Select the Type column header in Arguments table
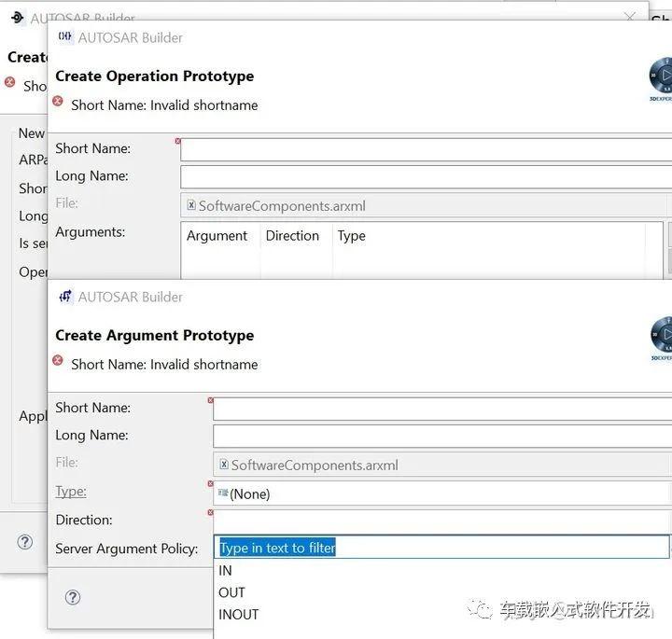The image size is (672, 639). point(352,236)
